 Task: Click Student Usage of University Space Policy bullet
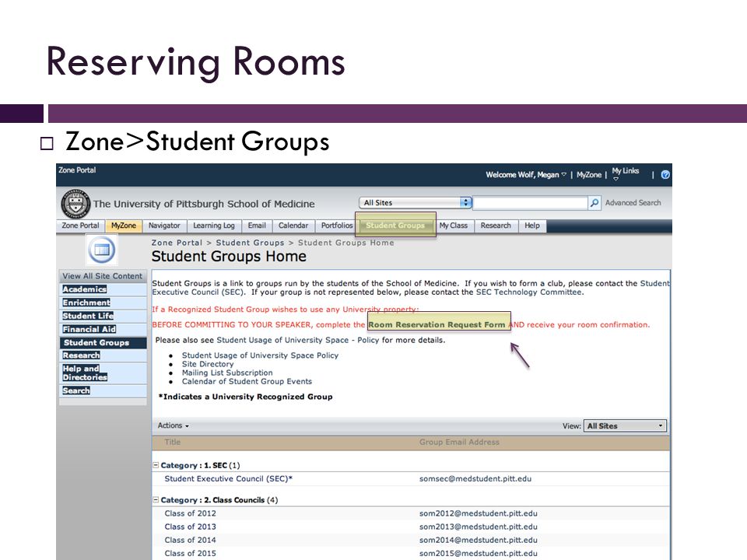click(260, 355)
